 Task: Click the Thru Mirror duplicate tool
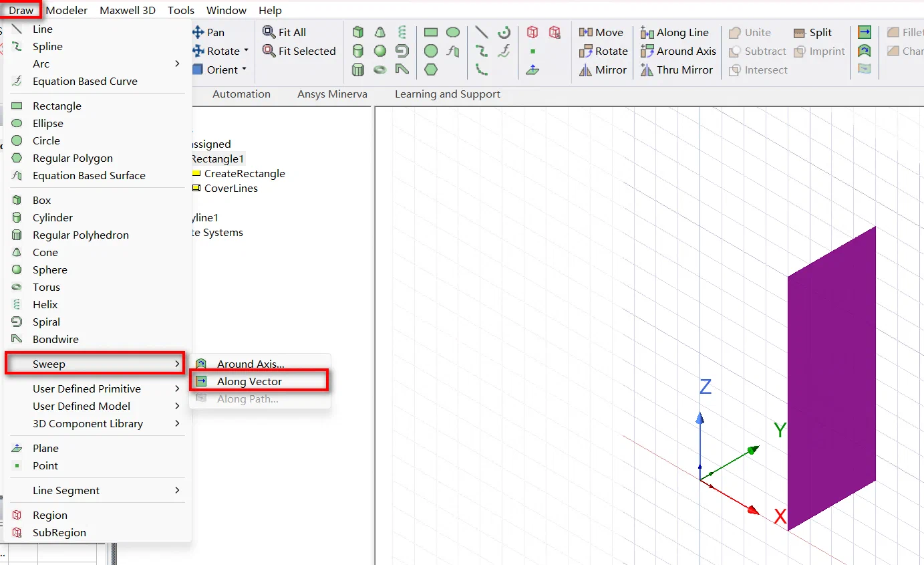click(676, 70)
